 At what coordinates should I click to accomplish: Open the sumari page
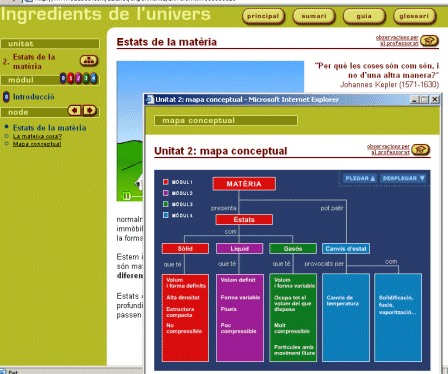[x=314, y=16]
